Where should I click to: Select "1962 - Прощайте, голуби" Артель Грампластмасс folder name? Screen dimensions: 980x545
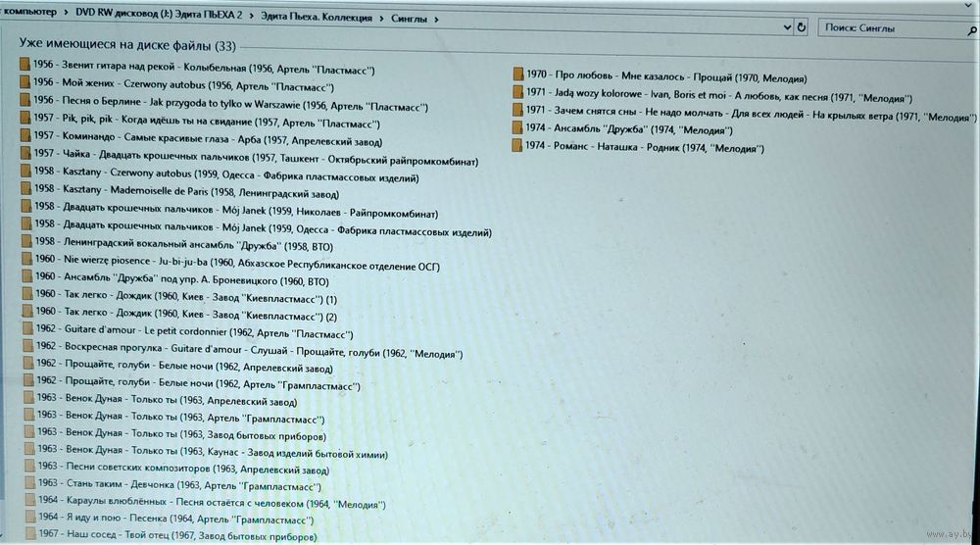(198, 383)
